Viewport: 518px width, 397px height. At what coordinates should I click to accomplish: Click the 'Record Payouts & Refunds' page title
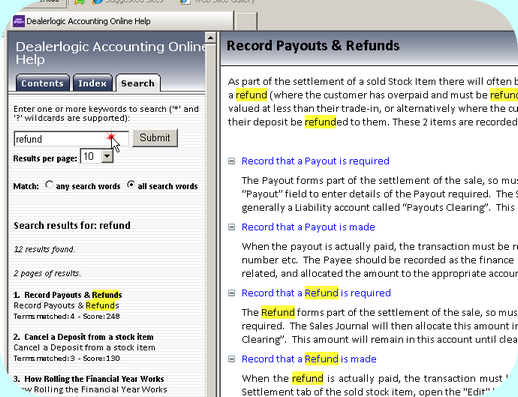pos(313,46)
